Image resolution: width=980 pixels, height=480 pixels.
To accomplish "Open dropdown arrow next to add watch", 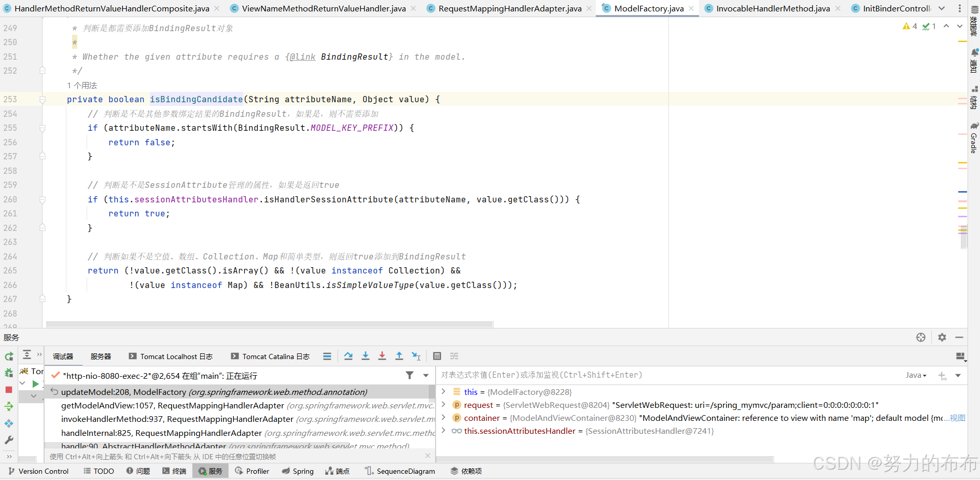I will tap(958, 375).
